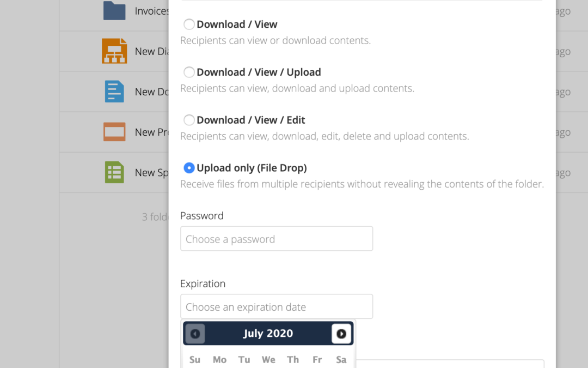Click the orange New Diagram file icon
588x368 pixels.
[x=114, y=51]
